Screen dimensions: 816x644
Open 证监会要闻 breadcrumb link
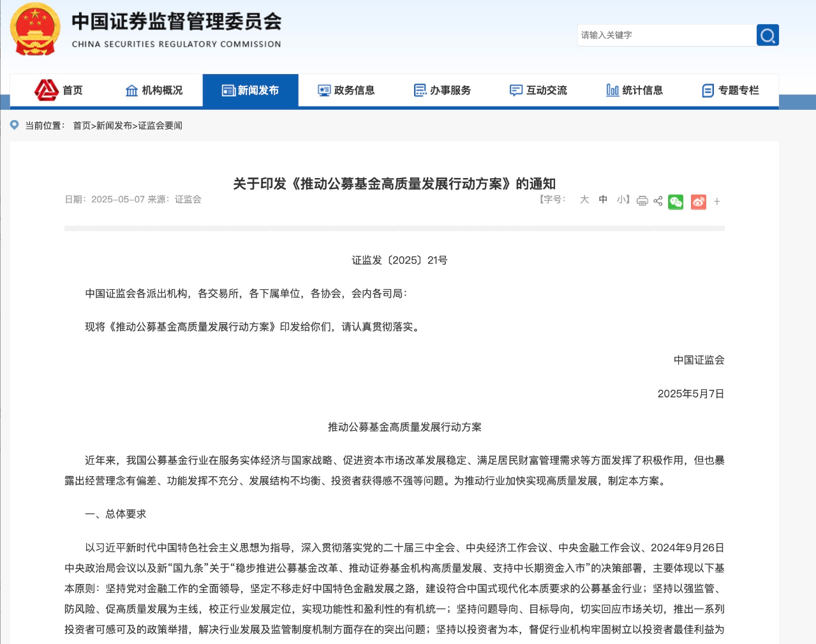(x=160, y=126)
